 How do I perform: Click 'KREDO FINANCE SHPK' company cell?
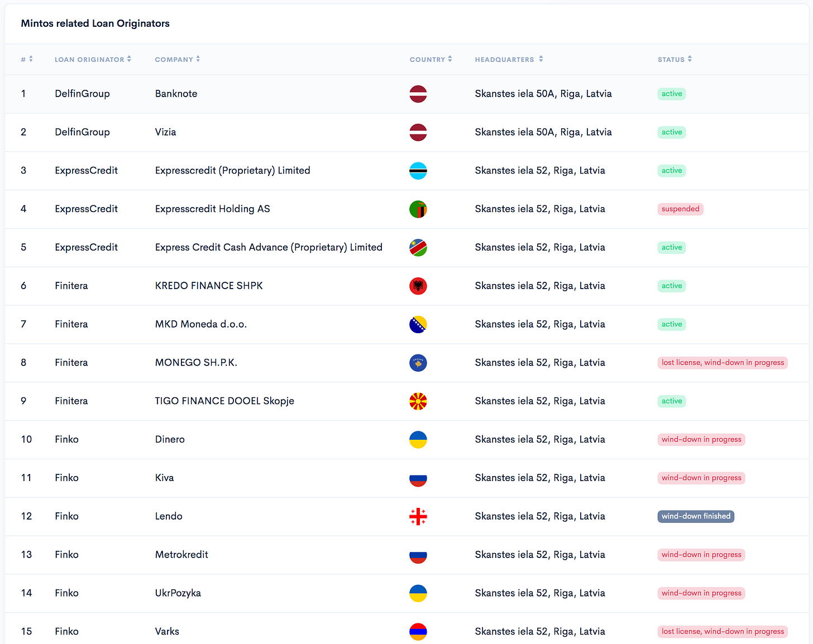(209, 286)
